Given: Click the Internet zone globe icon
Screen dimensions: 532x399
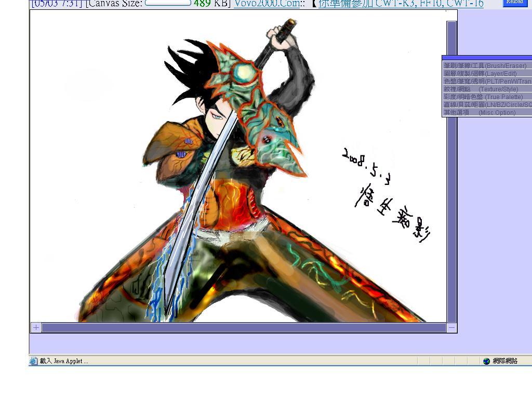Looking at the screenshot, I should coord(486,361).
